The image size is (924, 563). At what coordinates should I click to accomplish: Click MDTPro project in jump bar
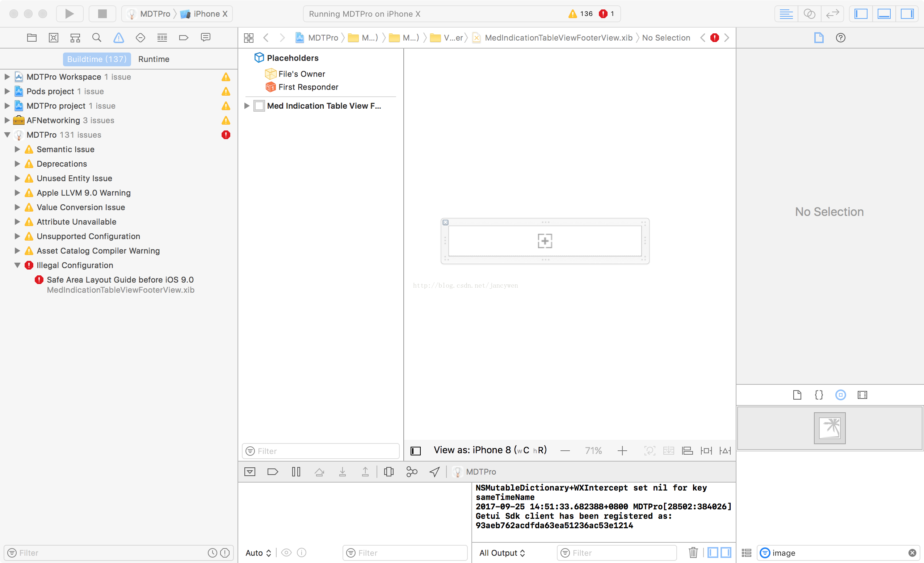coord(317,38)
